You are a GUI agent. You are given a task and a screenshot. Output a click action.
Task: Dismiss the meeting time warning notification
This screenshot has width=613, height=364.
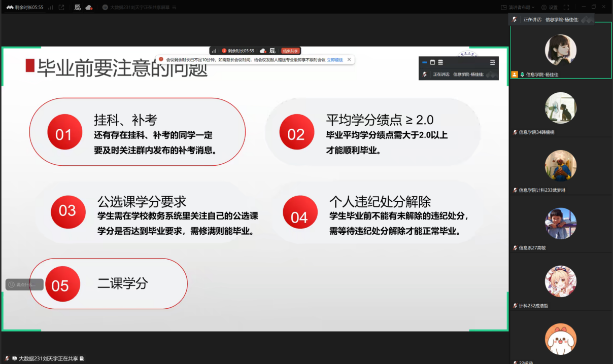click(349, 60)
